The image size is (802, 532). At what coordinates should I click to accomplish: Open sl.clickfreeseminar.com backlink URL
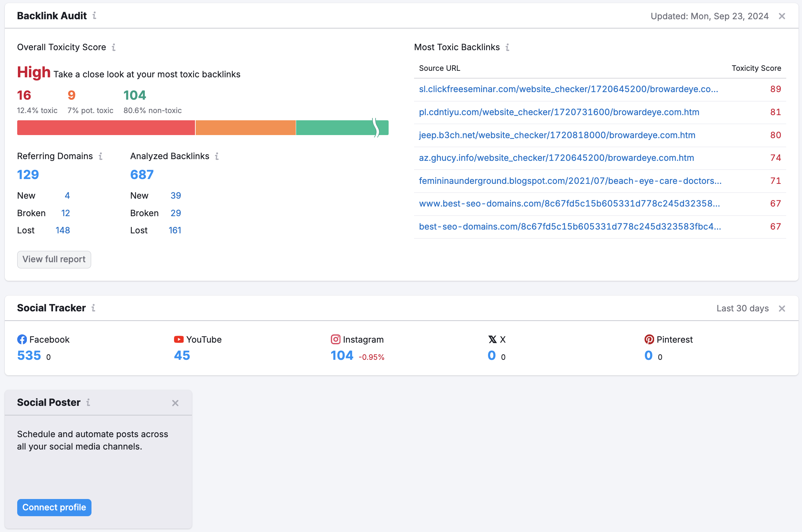[568, 89]
